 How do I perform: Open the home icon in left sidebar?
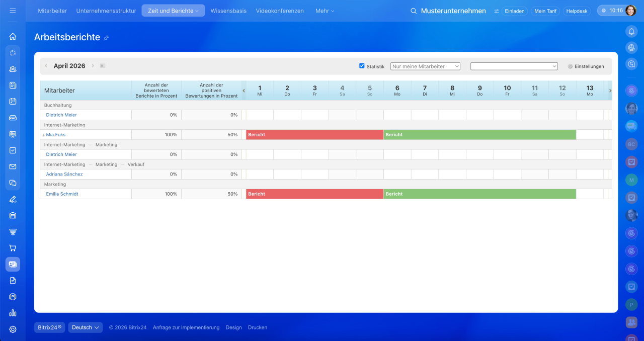[x=13, y=36]
